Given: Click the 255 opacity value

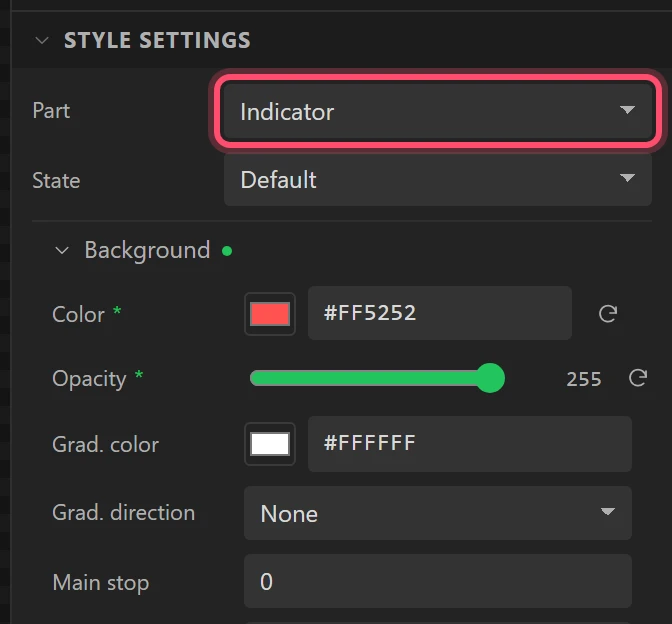Looking at the screenshot, I should click(584, 379).
